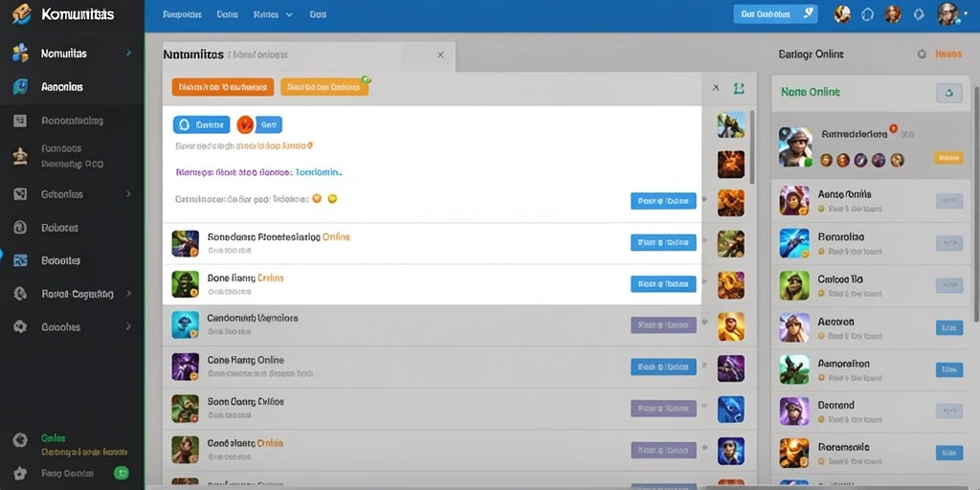
Task: Click the None Online heading
Action: [x=811, y=92]
